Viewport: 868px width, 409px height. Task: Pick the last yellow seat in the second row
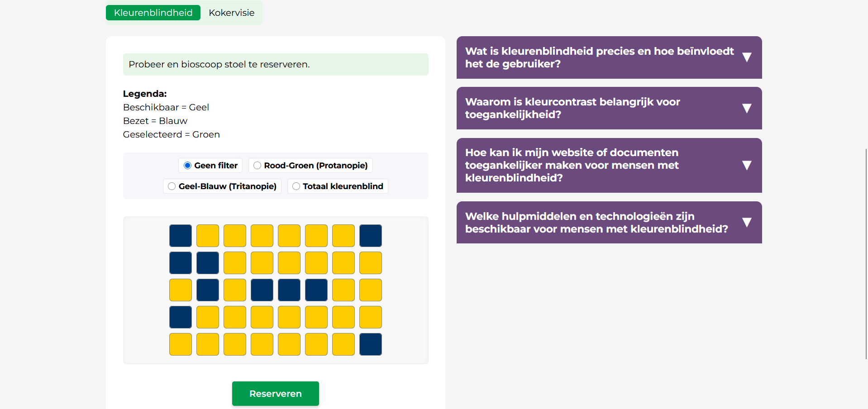tap(371, 263)
